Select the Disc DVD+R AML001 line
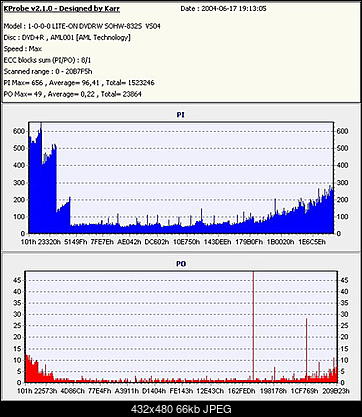The image size is (362, 417). click(x=67, y=37)
